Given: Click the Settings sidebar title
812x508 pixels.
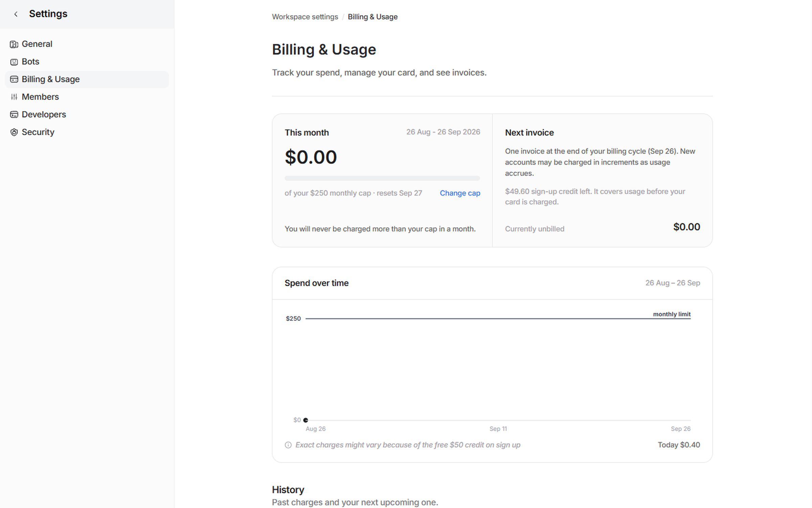Looking at the screenshot, I should (48, 14).
